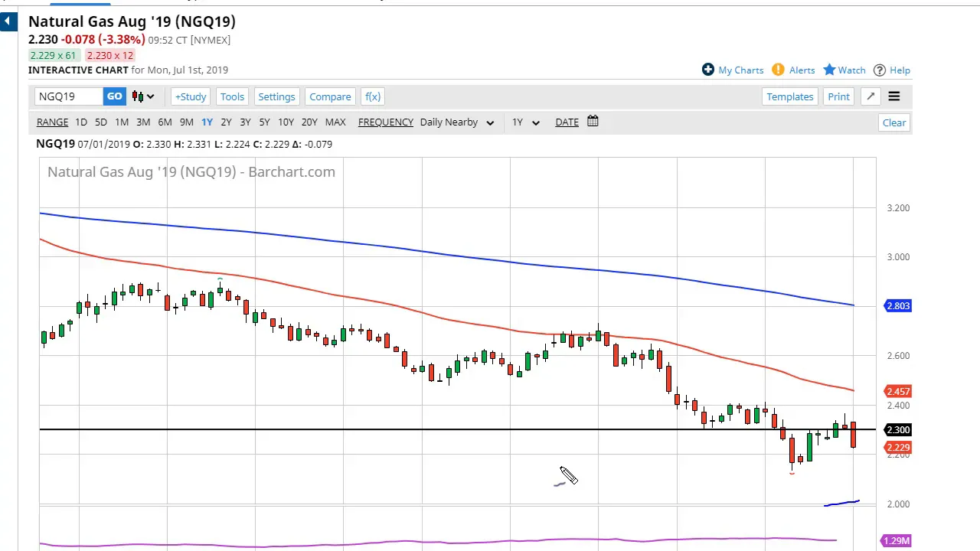
Task: Click the 1.29M volume tag
Action: (897, 541)
